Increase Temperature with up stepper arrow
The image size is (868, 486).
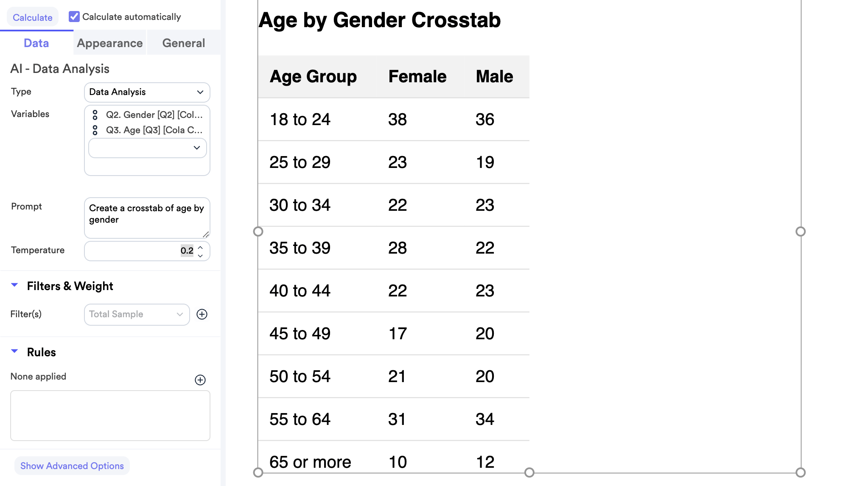pos(200,247)
